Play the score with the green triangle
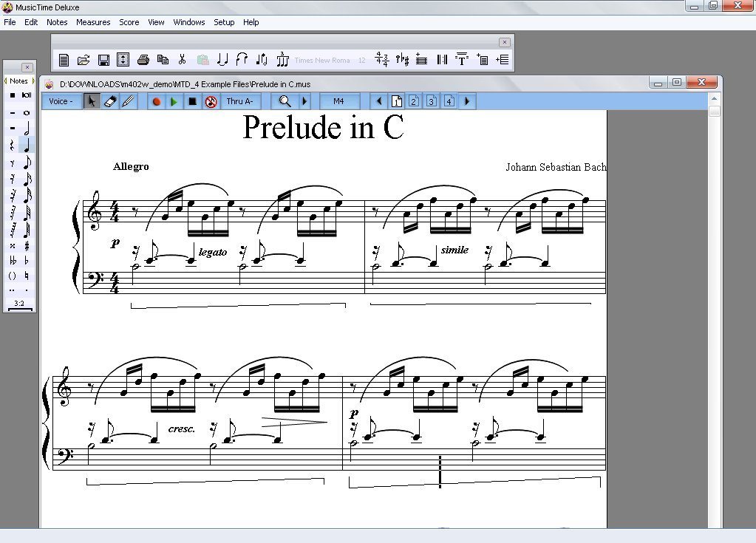756x543 pixels. click(x=174, y=102)
